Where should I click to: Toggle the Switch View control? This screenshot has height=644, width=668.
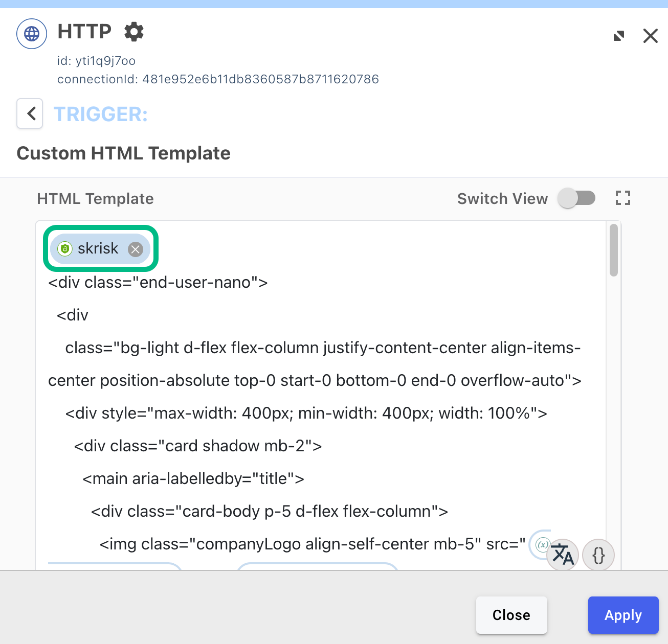coord(576,198)
